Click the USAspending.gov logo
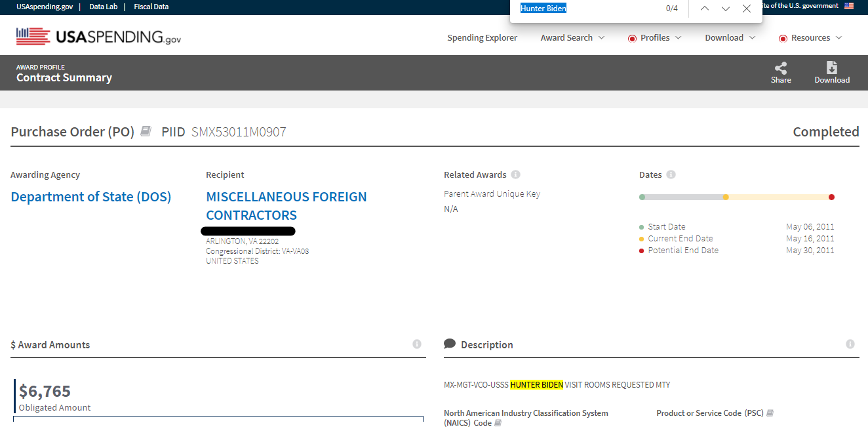 [x=98, y=37]
